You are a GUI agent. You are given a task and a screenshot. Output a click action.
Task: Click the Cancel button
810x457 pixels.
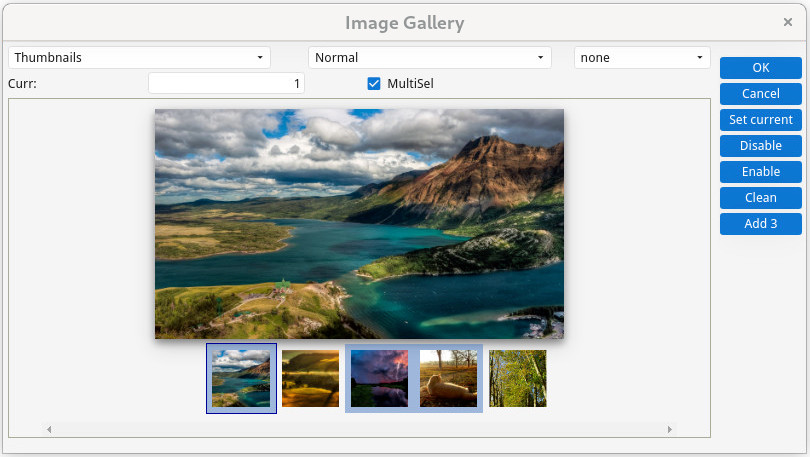[760, 93]
